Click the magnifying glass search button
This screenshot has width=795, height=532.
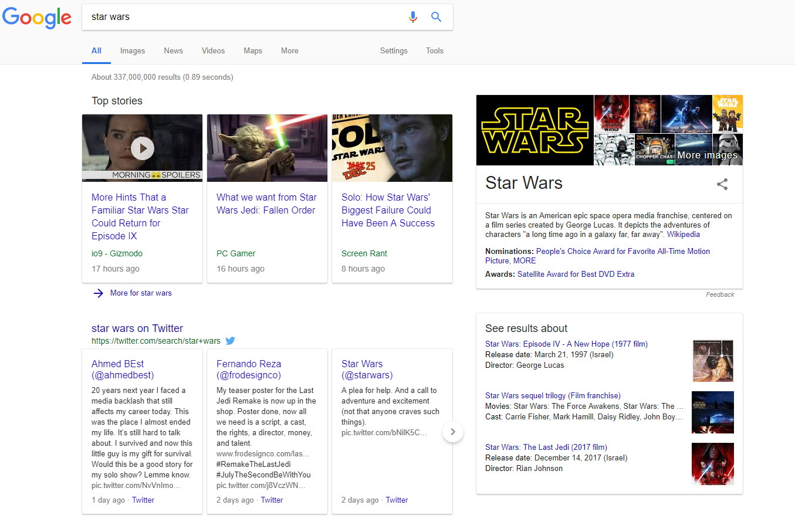click(436, 17)
